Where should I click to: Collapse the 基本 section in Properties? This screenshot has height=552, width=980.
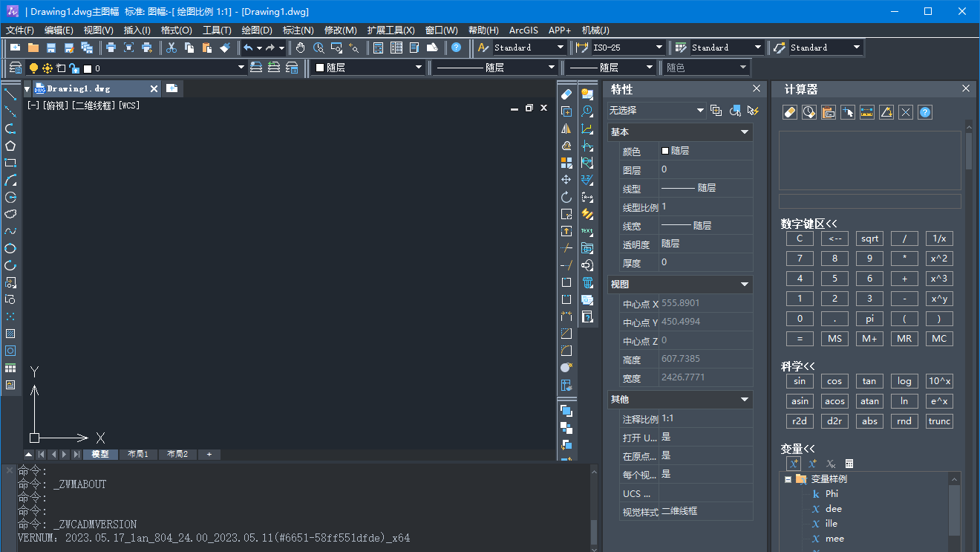[x=745, y=132]
